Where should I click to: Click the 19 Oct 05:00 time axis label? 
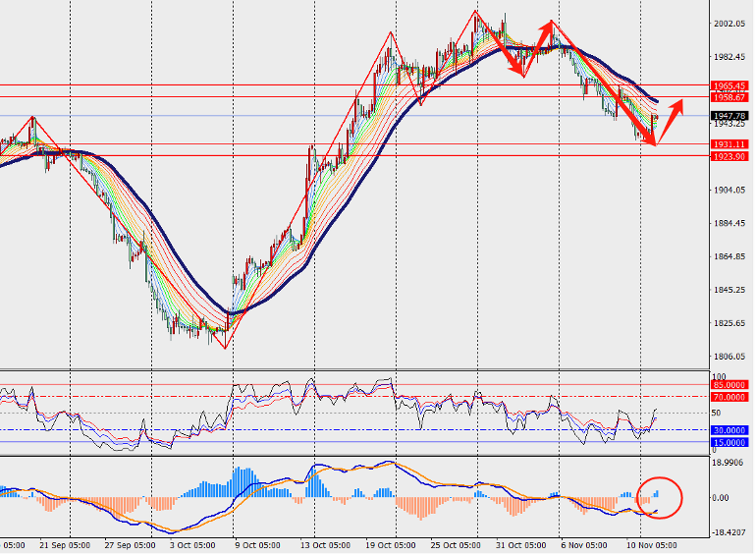coord(390,545)
